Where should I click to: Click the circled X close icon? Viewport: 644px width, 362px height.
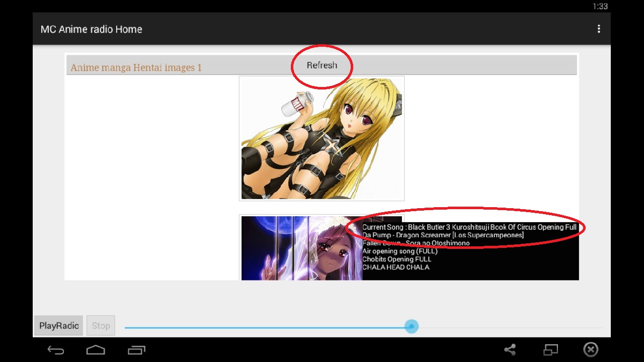pyautogui.click(x=591, y=349)
